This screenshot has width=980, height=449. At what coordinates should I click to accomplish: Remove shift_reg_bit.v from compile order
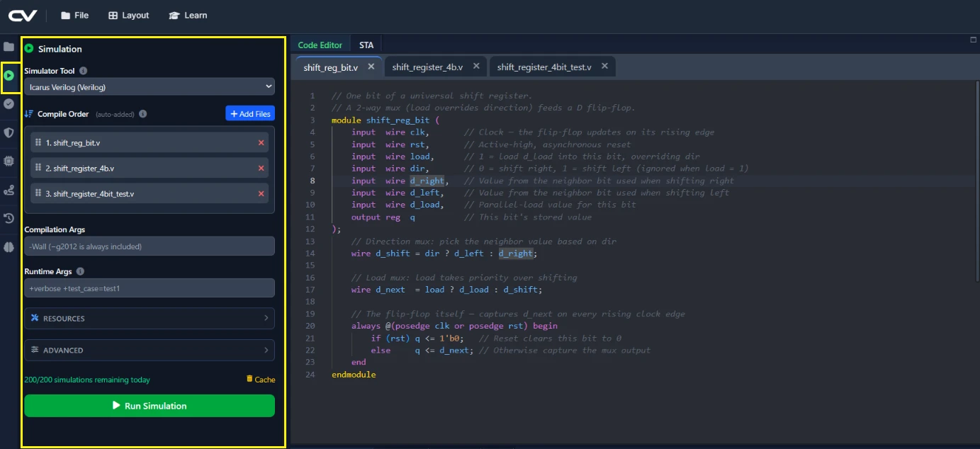(261, 143)
